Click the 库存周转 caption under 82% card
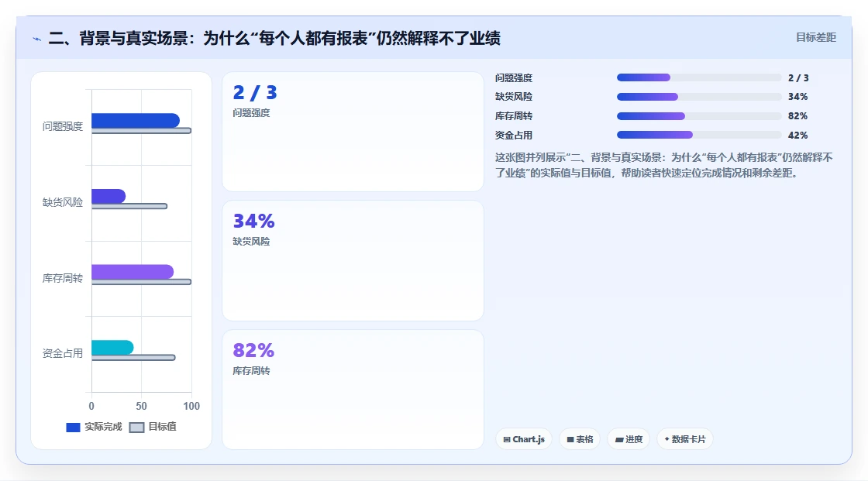Screen dimensions: 868x481 click(x=251, y=371)
